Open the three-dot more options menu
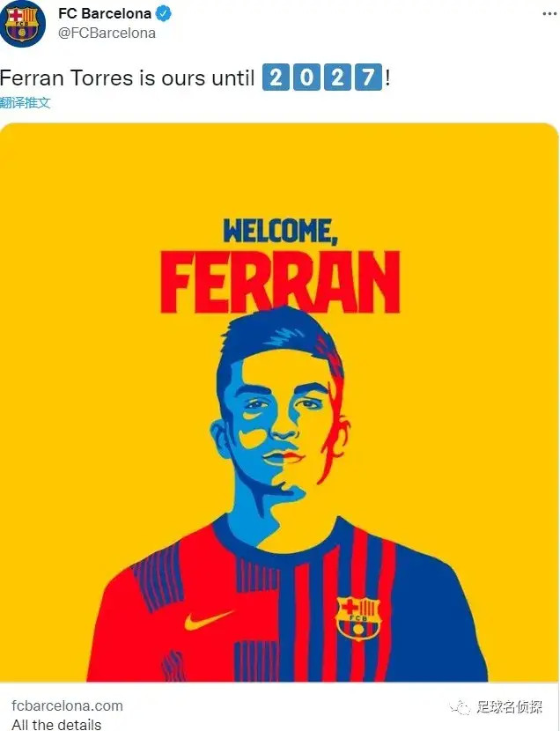560x731 pixels. click(549, 14)
